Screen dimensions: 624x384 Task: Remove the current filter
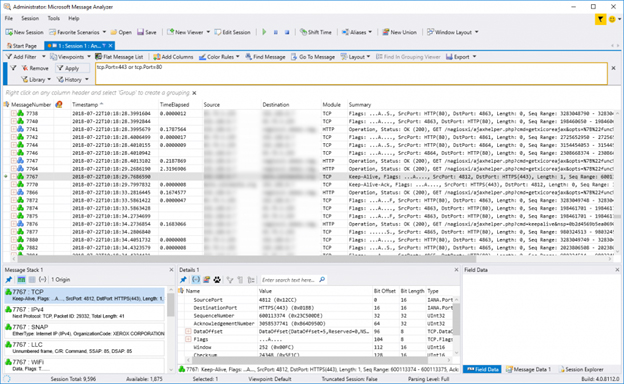35,68
